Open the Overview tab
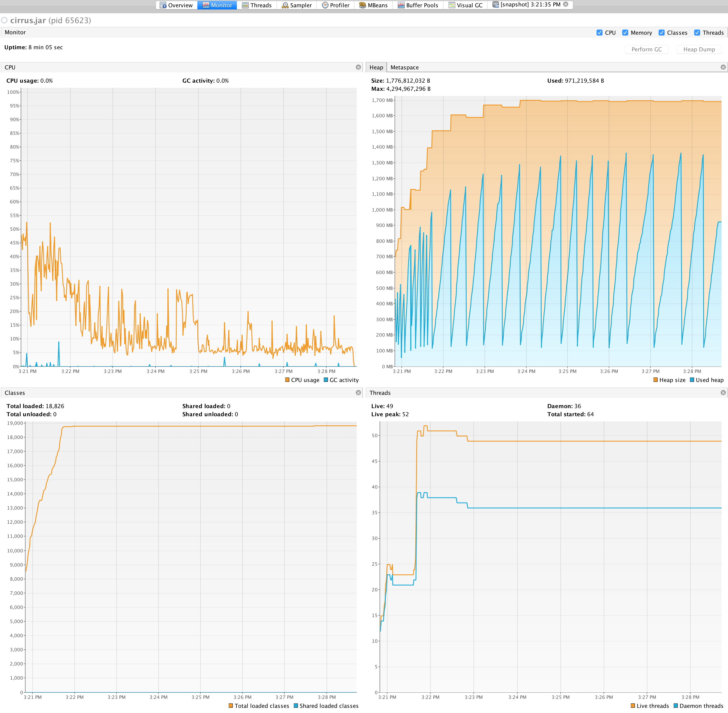This screenshot has width=728, height=713. point(176,5)
